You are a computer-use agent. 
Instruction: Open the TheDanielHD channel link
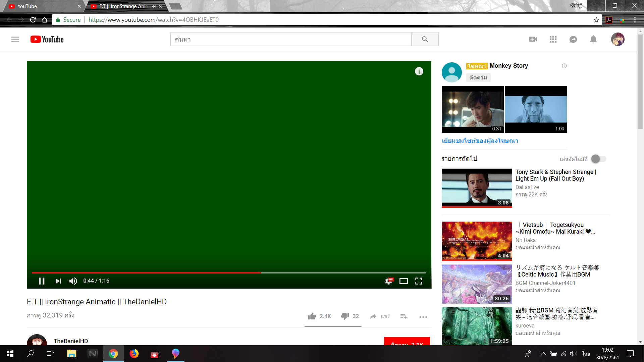[71, 341]
